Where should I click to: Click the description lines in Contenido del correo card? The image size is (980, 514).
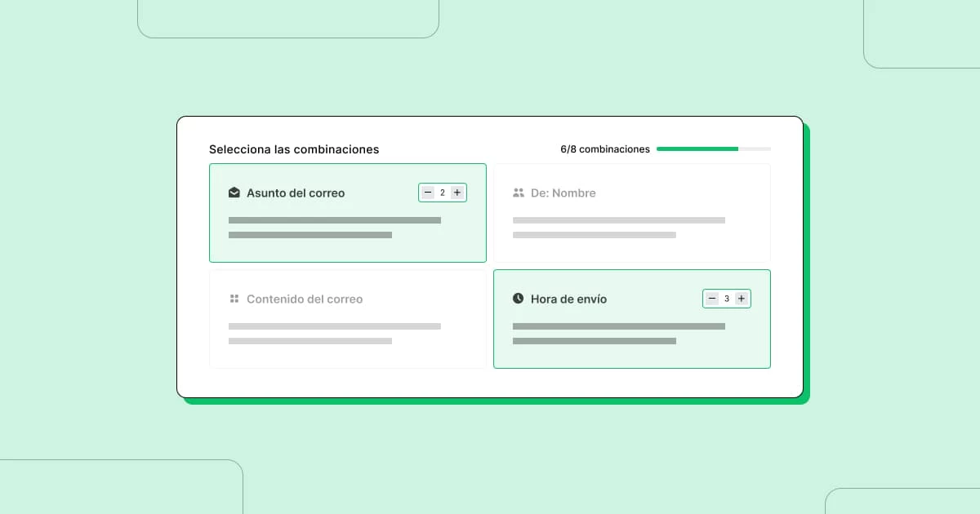tap(334, 334)
